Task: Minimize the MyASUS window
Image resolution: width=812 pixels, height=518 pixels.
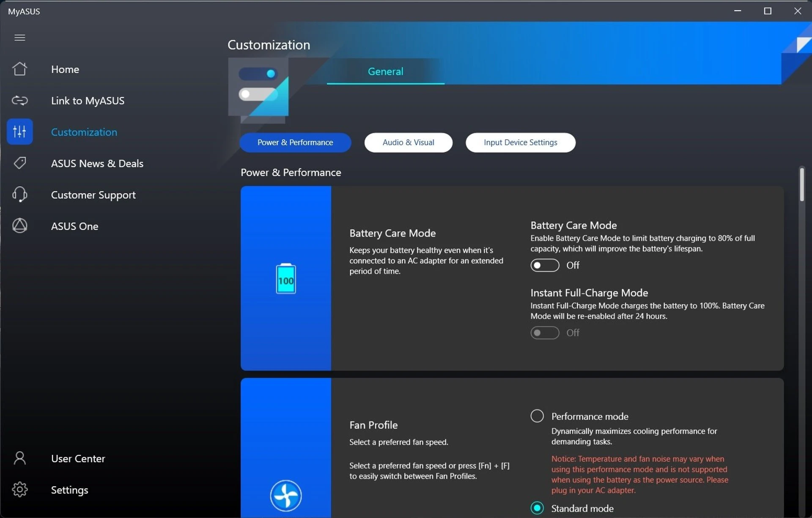Action: click(738, 11)
